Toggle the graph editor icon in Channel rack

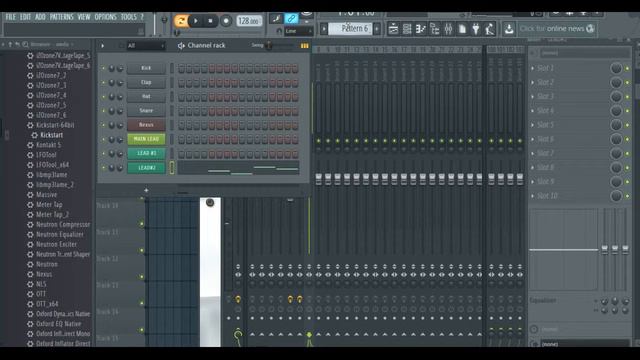304,46
